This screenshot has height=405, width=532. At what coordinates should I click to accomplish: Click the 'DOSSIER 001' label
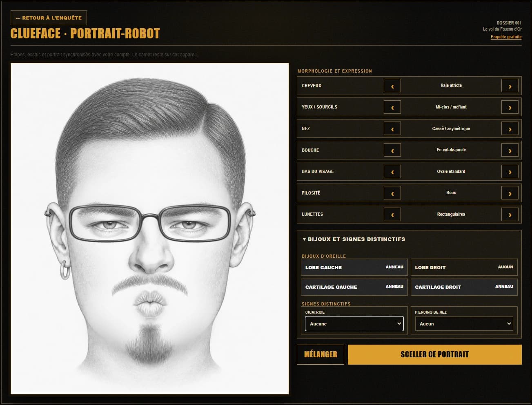(509, 23)
